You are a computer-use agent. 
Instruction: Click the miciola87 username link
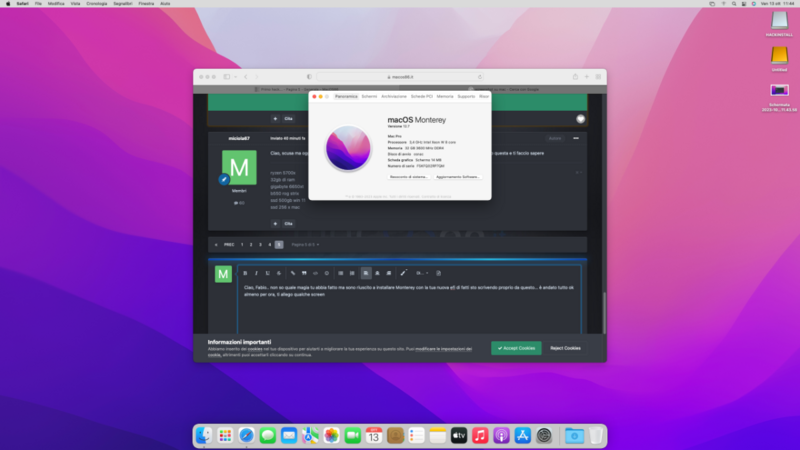tap(239, 138)
